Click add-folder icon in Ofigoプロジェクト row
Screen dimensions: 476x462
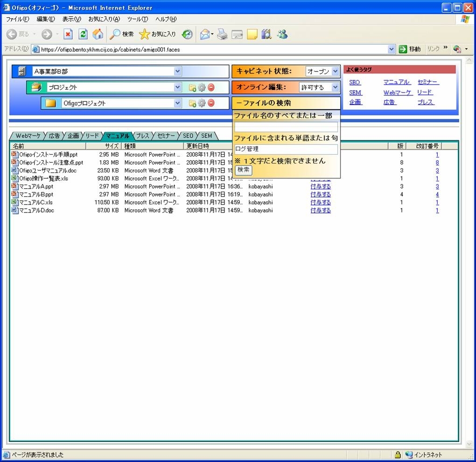tap(192, 103)
